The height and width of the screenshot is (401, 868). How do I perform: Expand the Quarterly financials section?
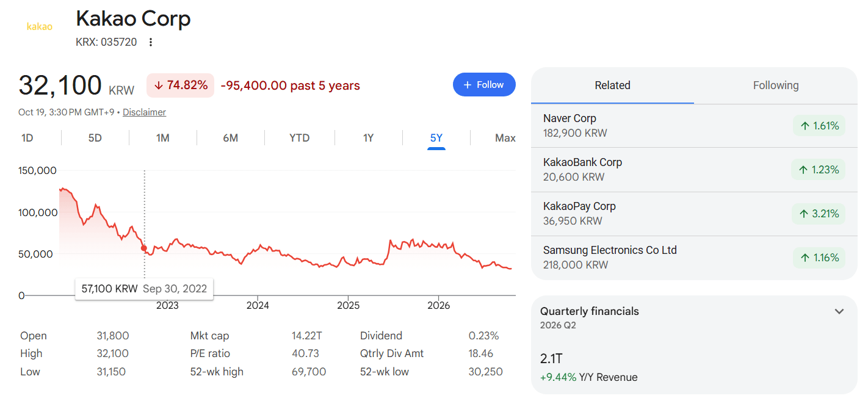click(839, 311)
